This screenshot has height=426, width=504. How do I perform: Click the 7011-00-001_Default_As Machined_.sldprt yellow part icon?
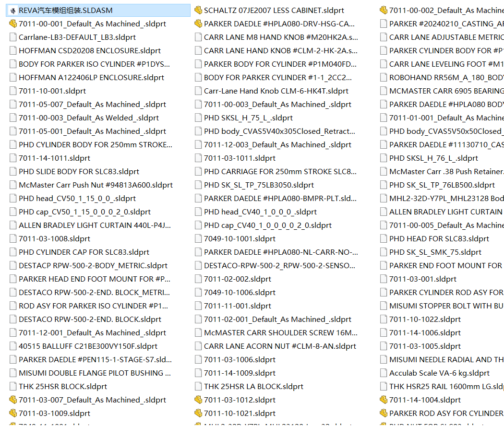[x=13, y=24]
